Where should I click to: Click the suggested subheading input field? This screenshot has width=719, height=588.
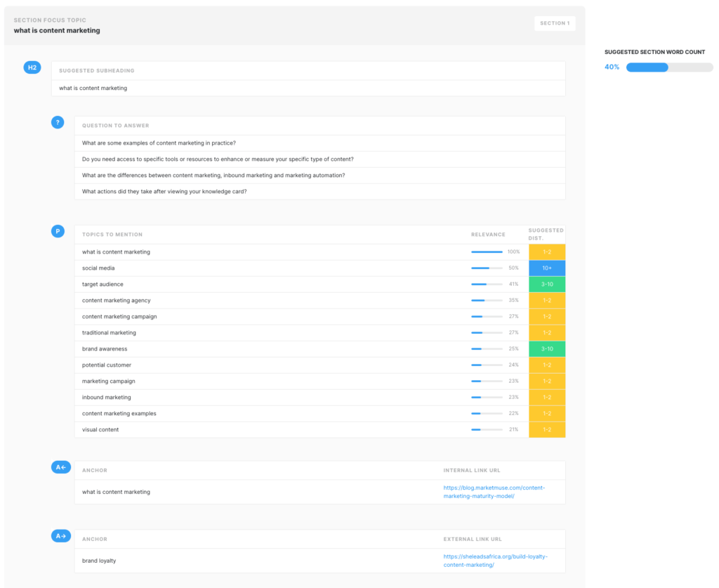point(309,88)
